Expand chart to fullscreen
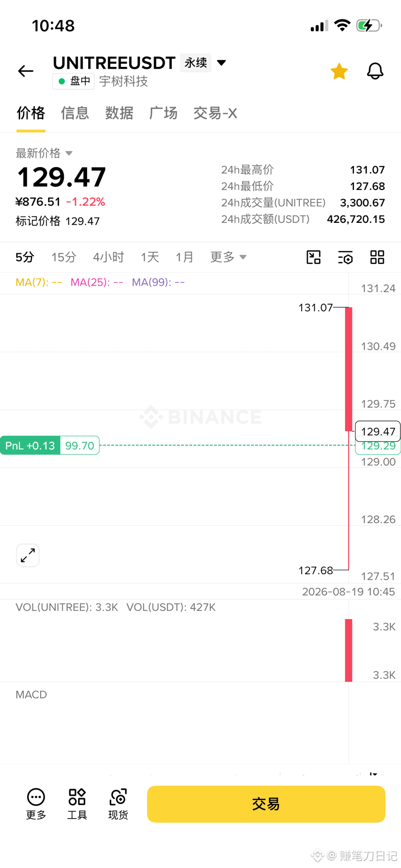Viewport: 401px width, 868px height. tap(28, 555)
